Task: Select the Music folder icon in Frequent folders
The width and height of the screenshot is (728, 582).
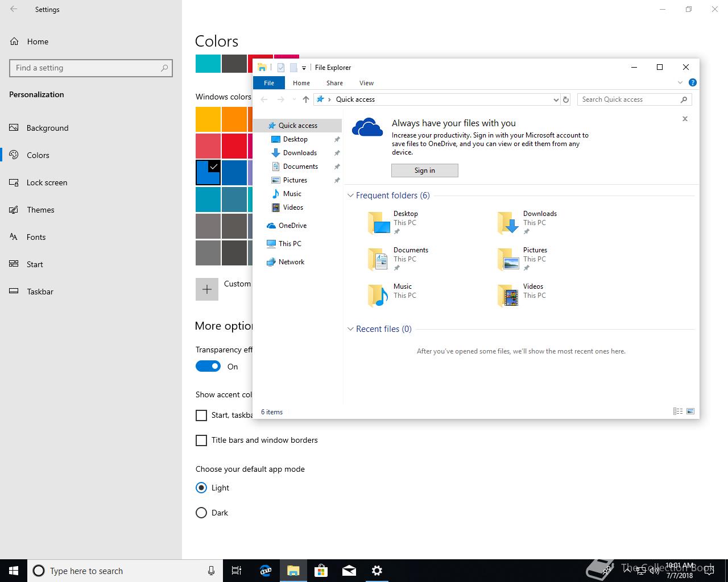Action: pos(379,296)
